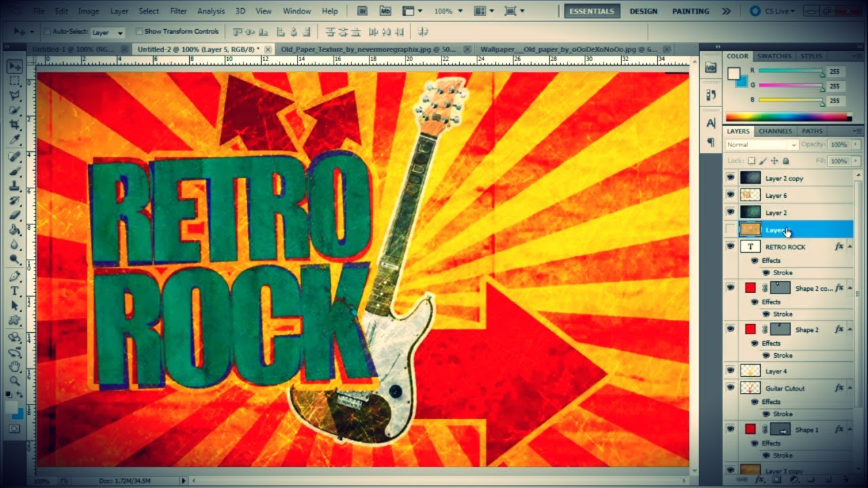The image size is (868, 488).
Task: Select the Clone Stamp tool
Action: tap(14, 186)
